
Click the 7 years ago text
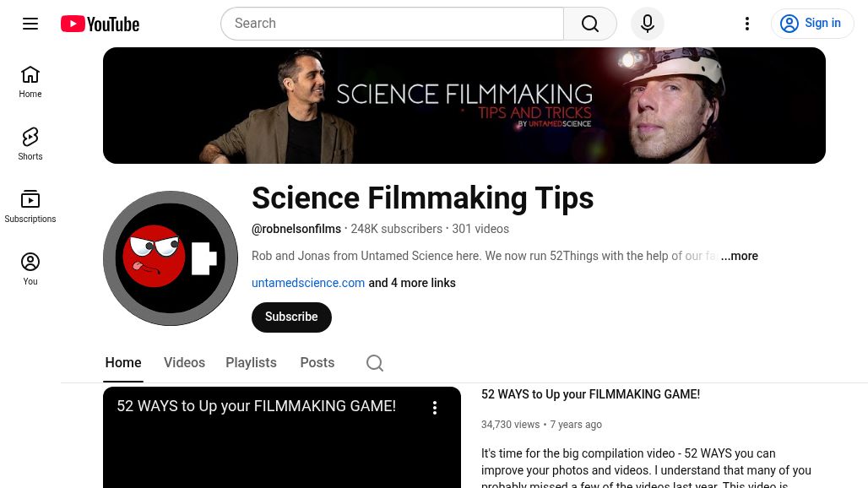coord(576,425)
